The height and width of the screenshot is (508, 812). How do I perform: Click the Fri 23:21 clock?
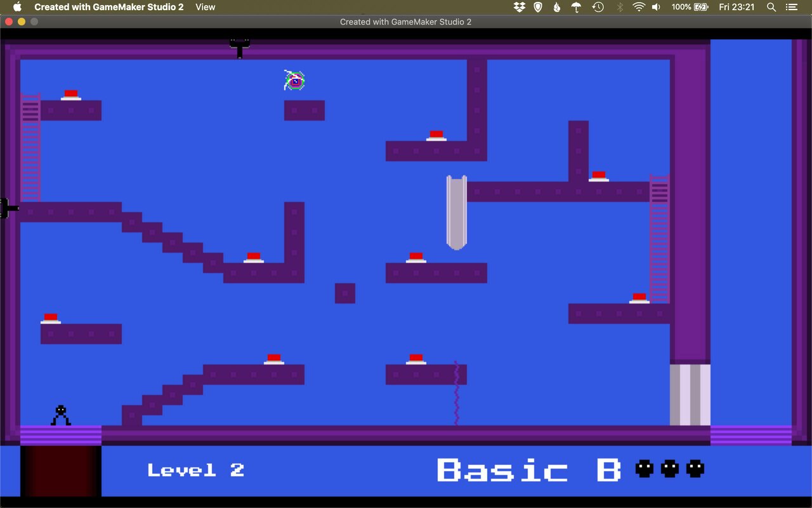click(737, 7)
